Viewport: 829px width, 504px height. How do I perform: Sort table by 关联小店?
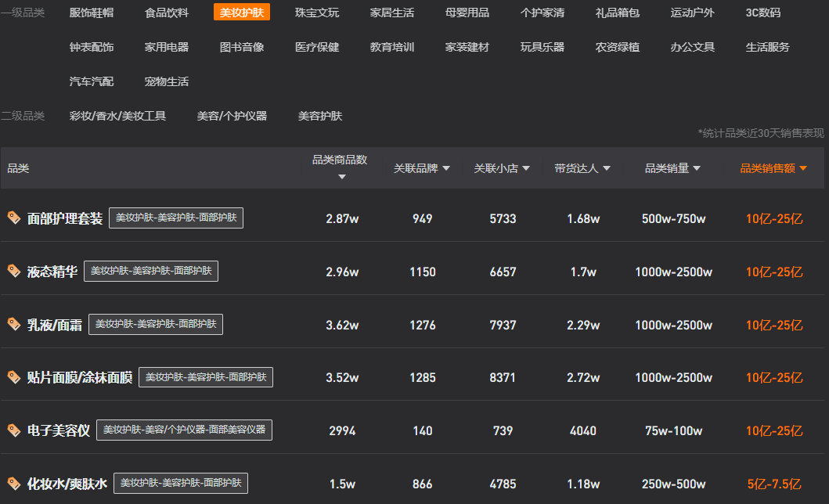pyautogui.click(x=502, y=168)
